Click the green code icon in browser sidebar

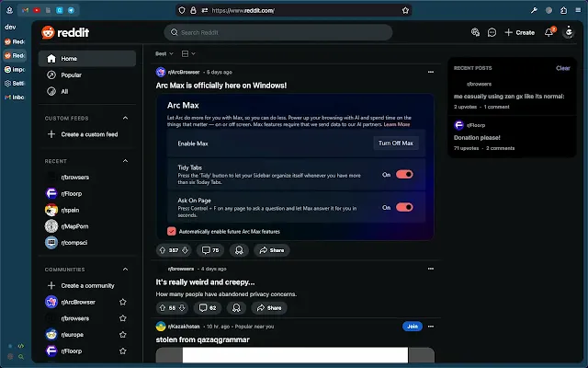[x=21, y=346]
